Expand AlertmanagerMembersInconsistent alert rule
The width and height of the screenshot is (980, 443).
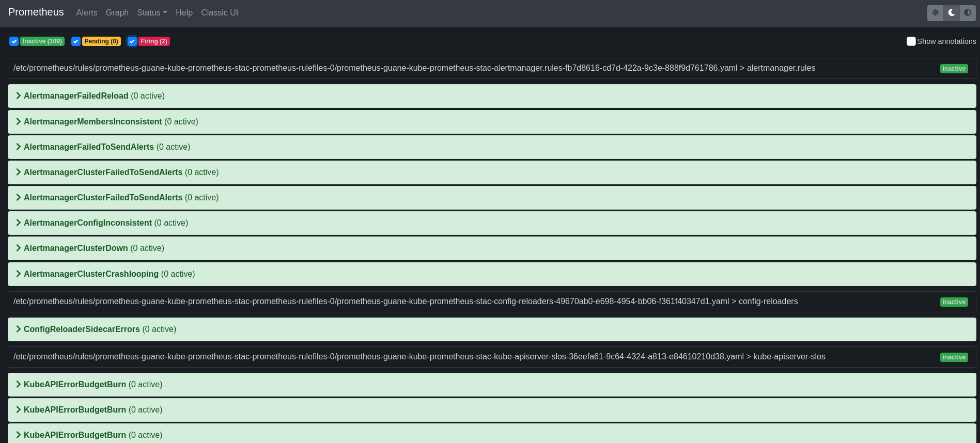492,122
